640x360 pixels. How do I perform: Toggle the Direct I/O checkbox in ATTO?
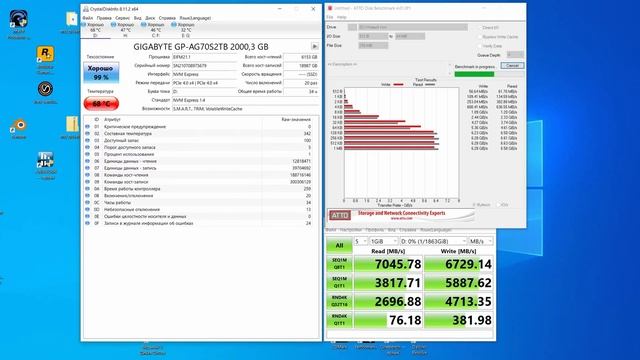tap(480, 27)
